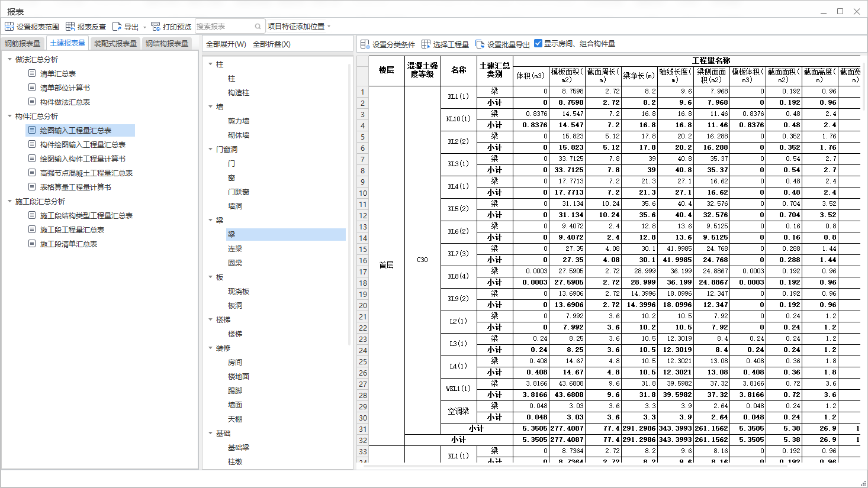Image resolution: width=868 pixels, height=488 pixels.
Task: Select 砌体墙 in category tree
Action: (x=239, y=135)
